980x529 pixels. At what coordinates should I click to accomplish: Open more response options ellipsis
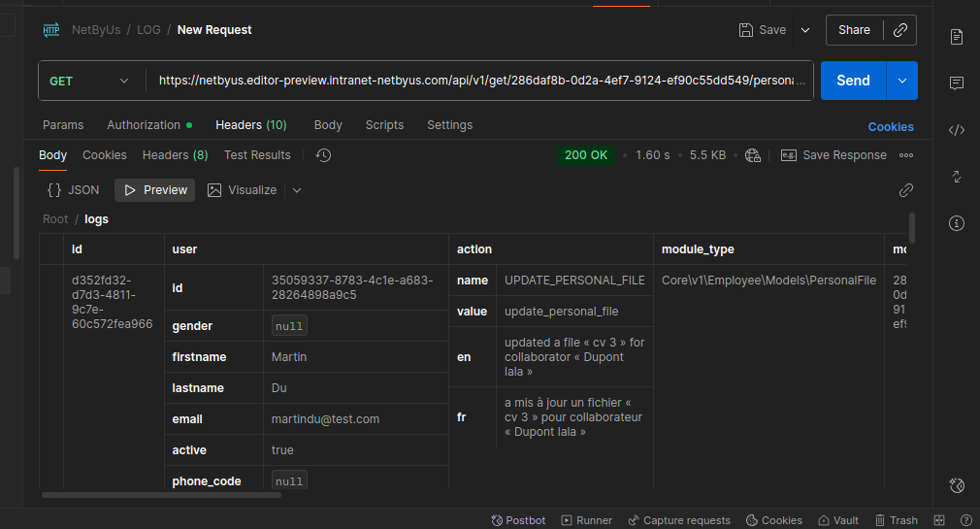coord(905,155)
